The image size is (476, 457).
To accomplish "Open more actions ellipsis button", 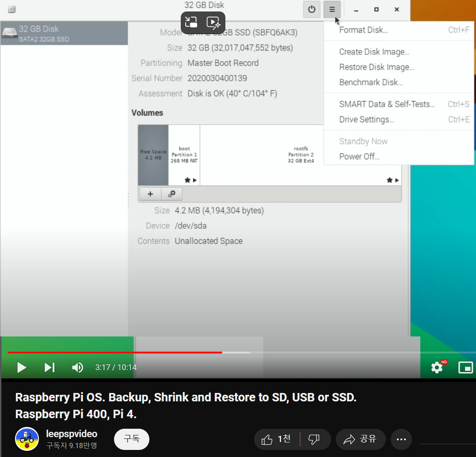I will 401,439.
